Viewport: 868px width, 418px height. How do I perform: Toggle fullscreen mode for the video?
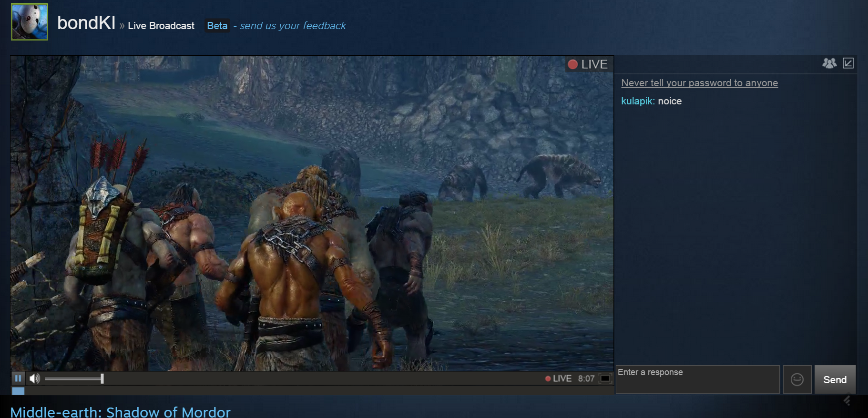click(x=605, y=378)
